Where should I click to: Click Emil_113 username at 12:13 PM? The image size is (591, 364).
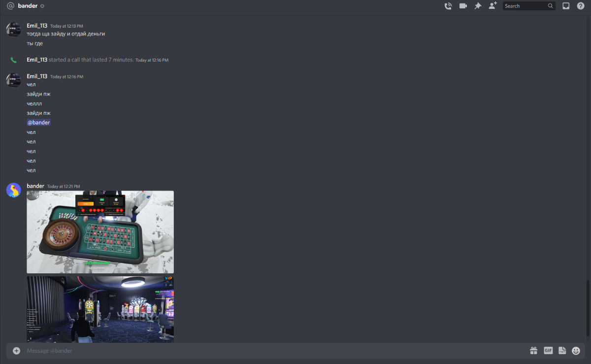[x=37, y=26]
